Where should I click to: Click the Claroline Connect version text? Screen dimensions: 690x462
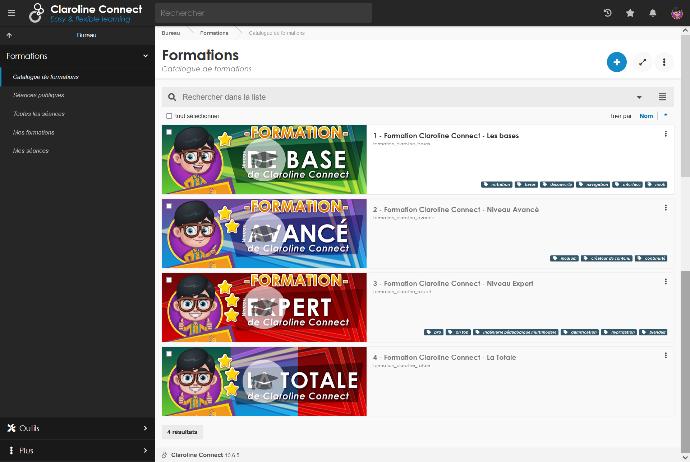[205, 455]
